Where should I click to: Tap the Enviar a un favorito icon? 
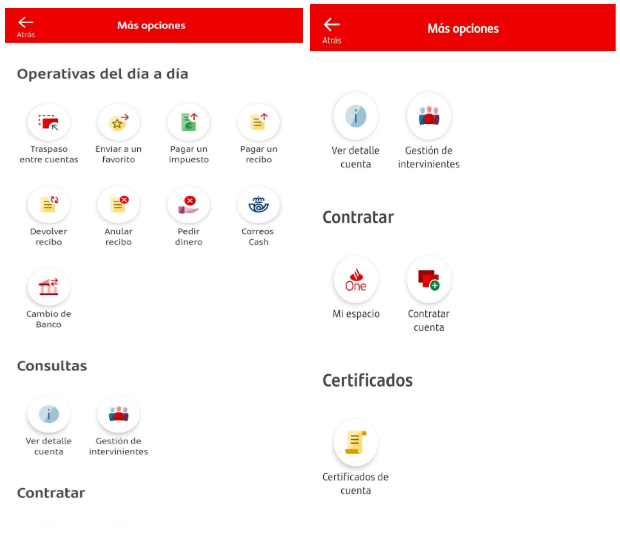118,124
